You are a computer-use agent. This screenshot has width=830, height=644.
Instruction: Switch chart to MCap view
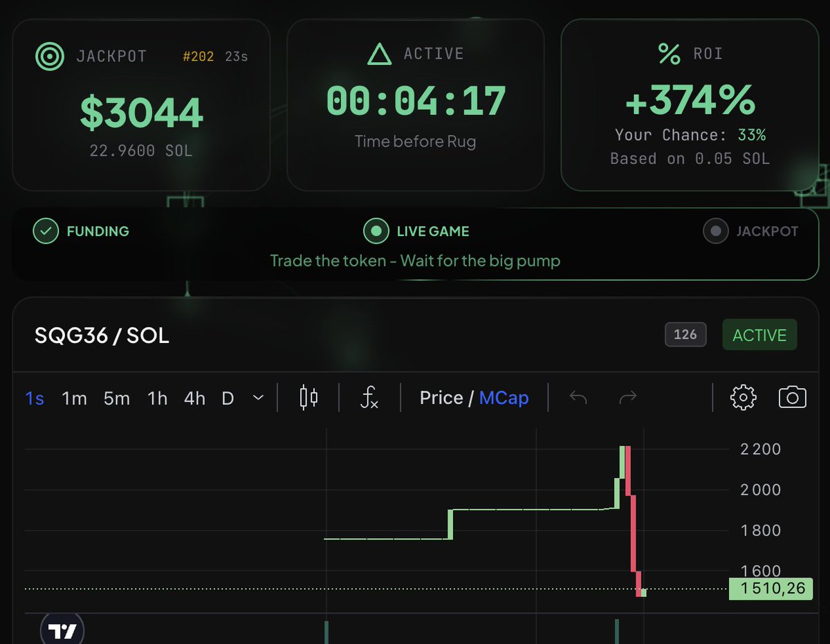point(504,398)
